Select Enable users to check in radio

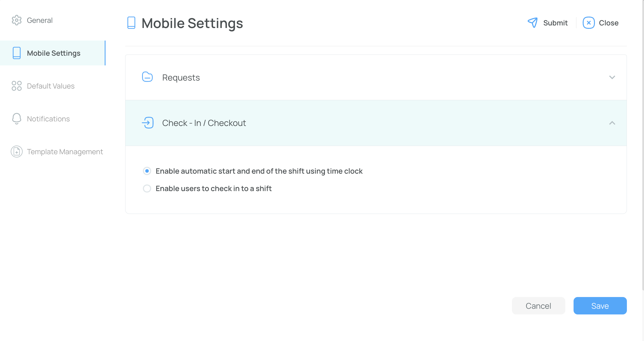pyautogui.click(x=147, y=188)
